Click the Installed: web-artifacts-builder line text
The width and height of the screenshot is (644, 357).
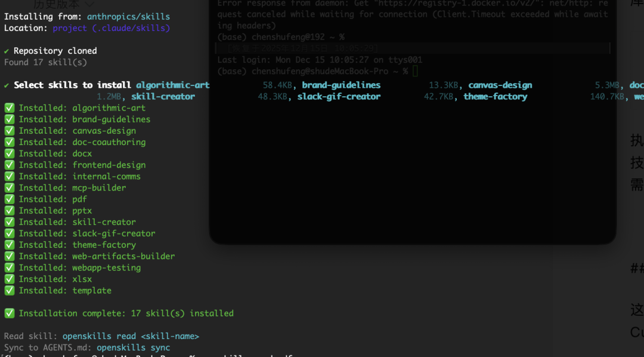[97, 257]
